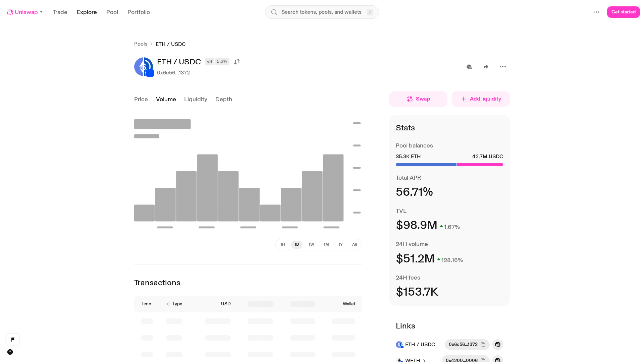The width and height of the screenshot is (644, 362).
Task: Click the Add liquidity button
Action: pos(481,99)
